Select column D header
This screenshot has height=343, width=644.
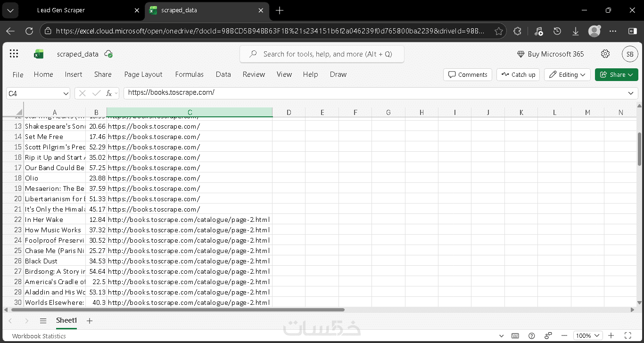point(289,112)
